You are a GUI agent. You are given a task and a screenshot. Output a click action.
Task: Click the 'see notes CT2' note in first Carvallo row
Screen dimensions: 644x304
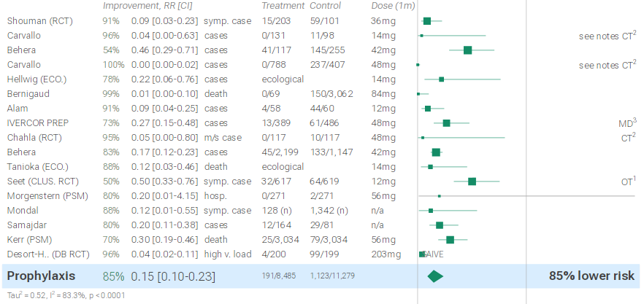[607, 35]
